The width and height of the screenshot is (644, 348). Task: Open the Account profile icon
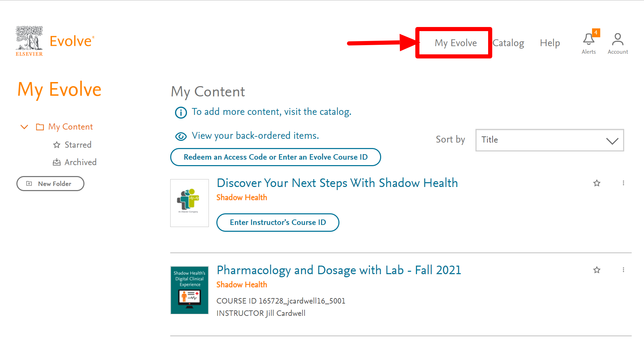(x=617, y=40)
